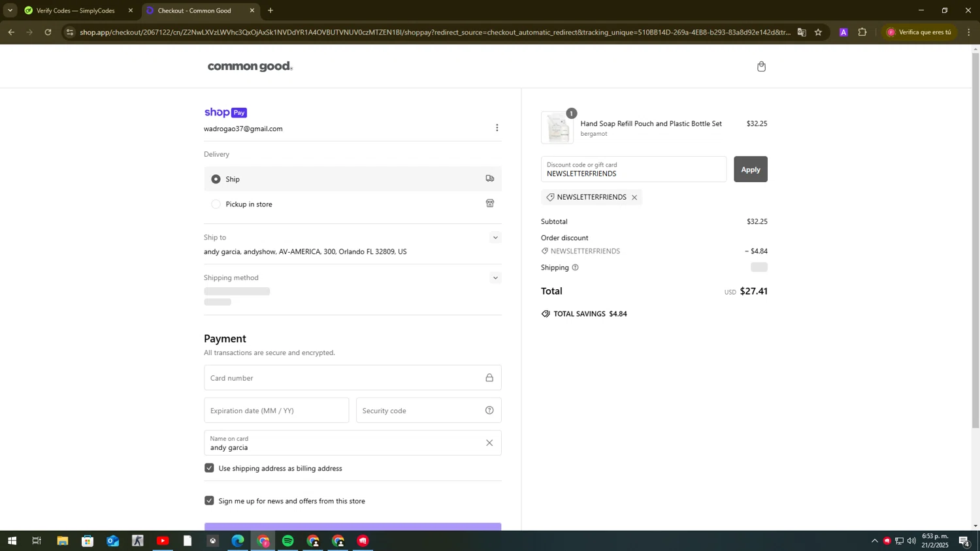Click the card number lock icon
Viewport: 980px width, 551px height.
[x=489, y=378]
